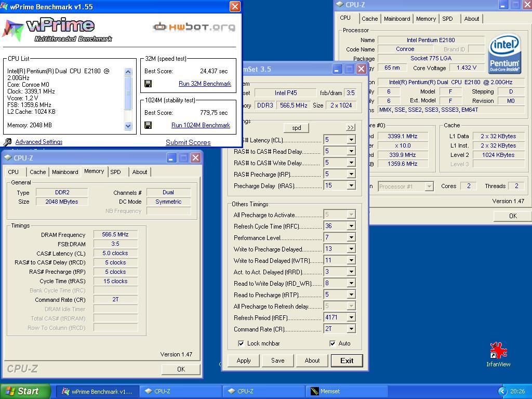Open Act. to Act. Delayed (tRRD) dropdown
Screen dimensions: 532x399
(351, 272)
